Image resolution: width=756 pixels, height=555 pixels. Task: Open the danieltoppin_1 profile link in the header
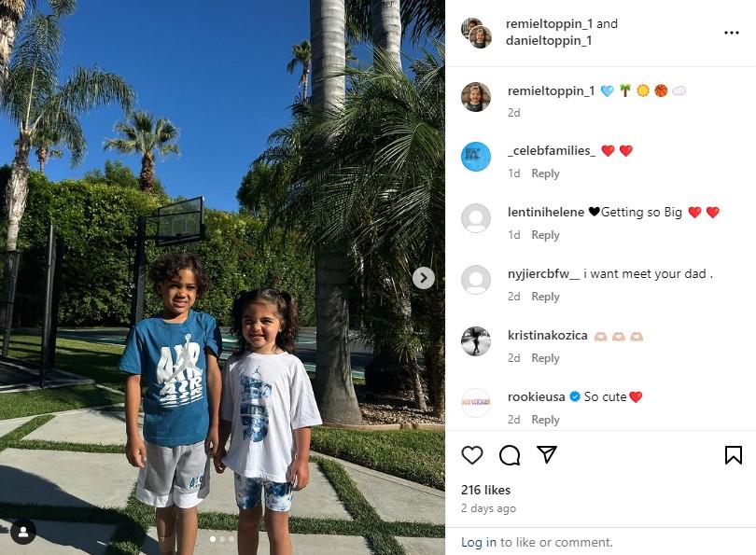[549, 40]
